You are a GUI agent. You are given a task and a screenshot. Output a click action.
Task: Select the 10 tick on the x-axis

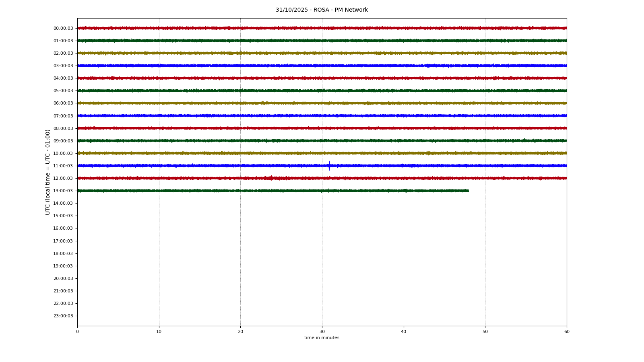[x=159, y=332]
